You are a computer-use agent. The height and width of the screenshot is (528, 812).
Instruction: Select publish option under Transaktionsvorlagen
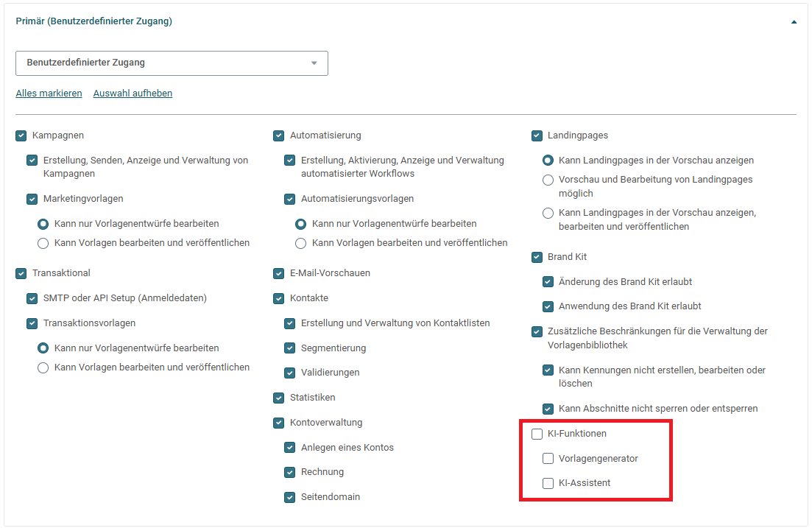[43, 367]
